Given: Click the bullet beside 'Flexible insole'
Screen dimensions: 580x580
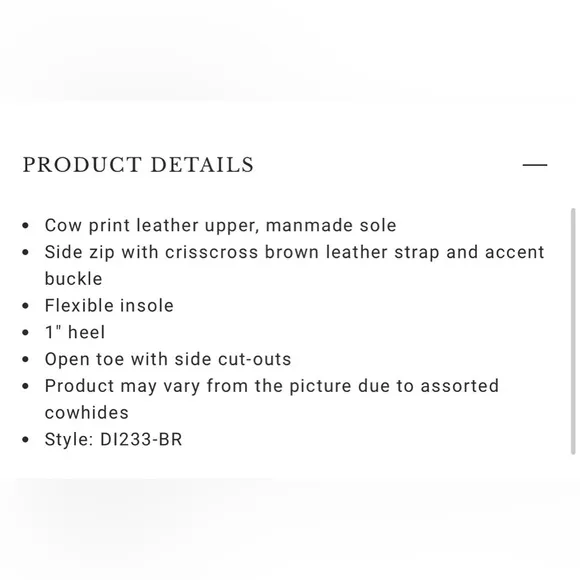Looking at the screenshot, I should click(26, 306).
